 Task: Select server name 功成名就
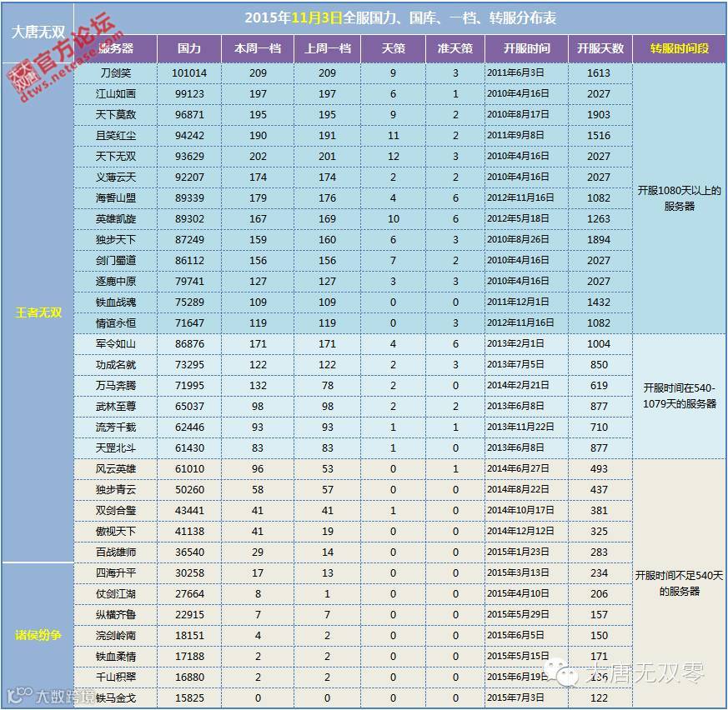[116, 365]
